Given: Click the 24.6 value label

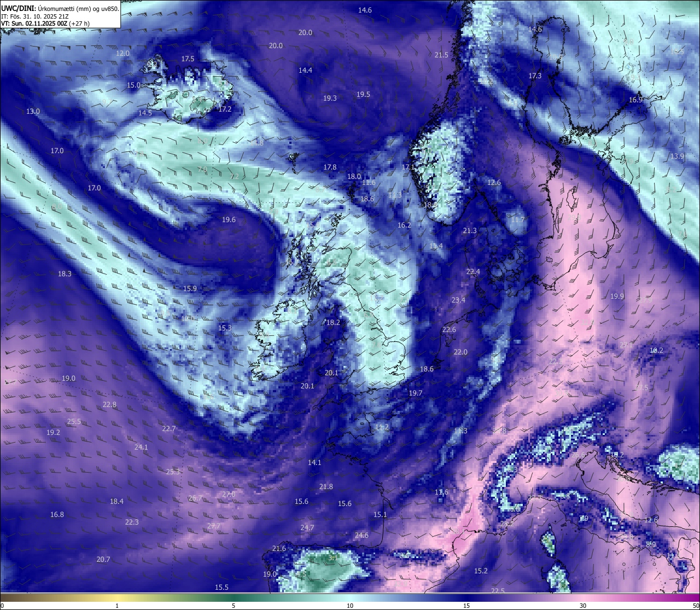Looking at the screenshot, I should pyautogui.click(x=361, y=536).
